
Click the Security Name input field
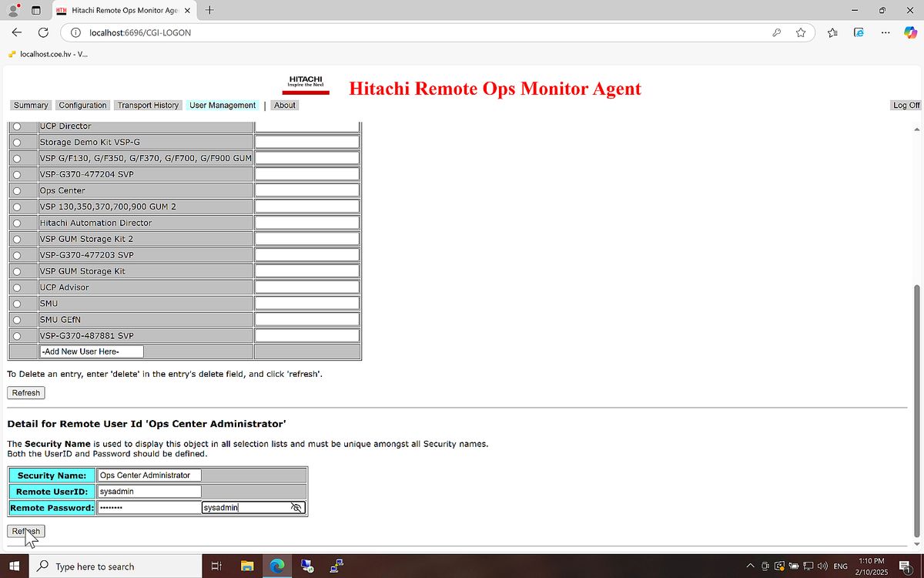tap(149, 476)
